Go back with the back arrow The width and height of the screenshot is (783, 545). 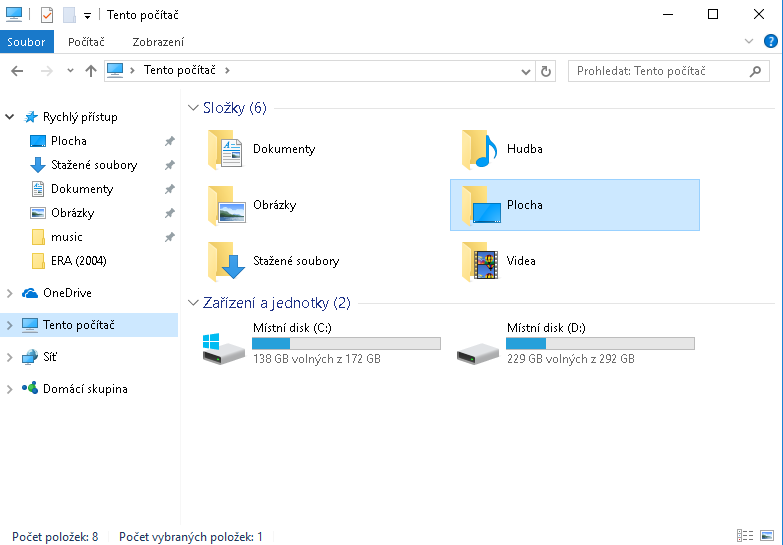point(17,71)
